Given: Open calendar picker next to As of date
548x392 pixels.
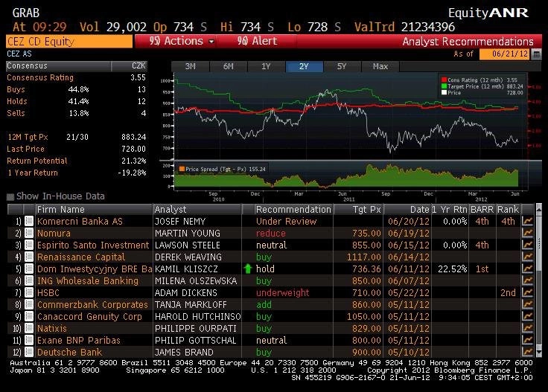Looking at the screenshot, I should click(537, 54).
